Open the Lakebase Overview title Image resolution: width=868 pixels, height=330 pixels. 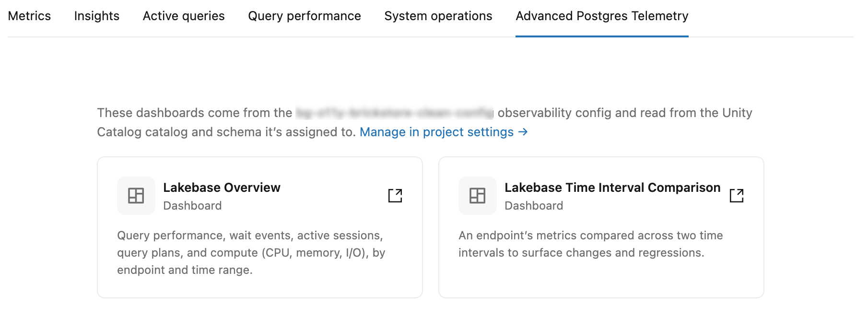click(x=222, y=188)
